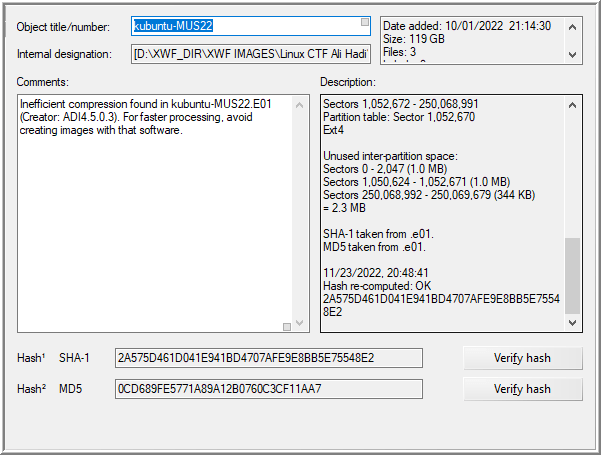Screen dimensions: 601x455
Task: Click the Description scrollbar track above the thumb
Action: 572,170
